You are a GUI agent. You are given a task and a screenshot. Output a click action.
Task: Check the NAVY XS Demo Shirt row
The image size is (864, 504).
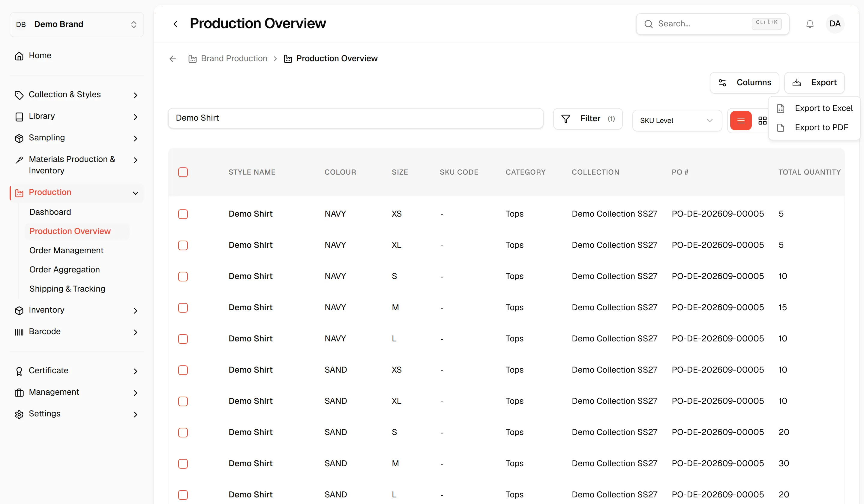(183, 214)
